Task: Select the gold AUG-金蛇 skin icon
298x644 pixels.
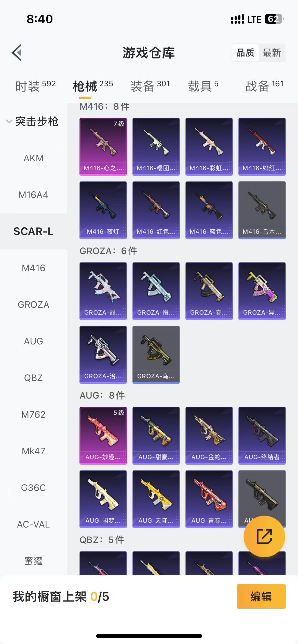Action: click(x=209, y=435)
